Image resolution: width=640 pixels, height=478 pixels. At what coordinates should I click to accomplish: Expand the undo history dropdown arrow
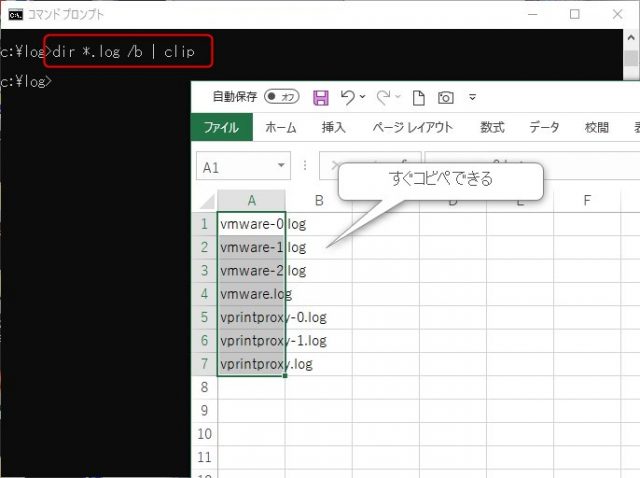tap(362, 98)
